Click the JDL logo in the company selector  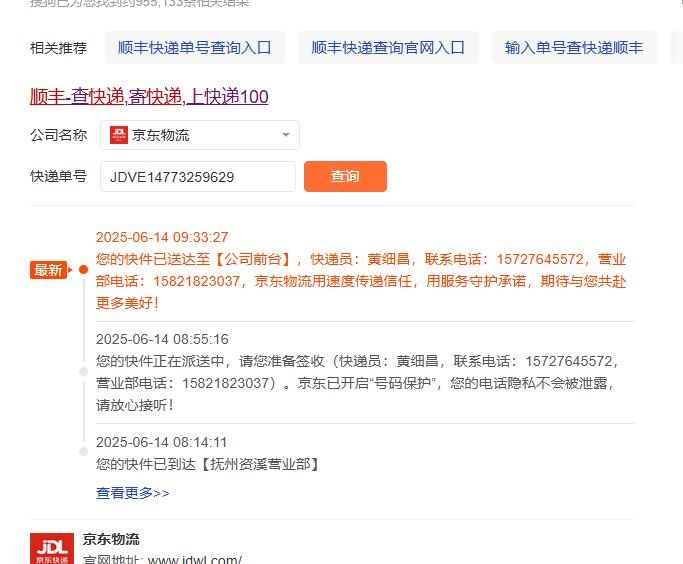[118, 135]
